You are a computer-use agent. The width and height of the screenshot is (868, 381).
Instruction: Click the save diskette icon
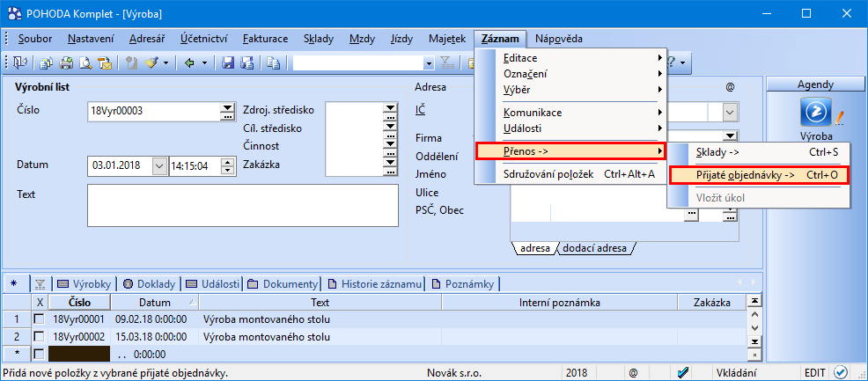pos(227,63)
